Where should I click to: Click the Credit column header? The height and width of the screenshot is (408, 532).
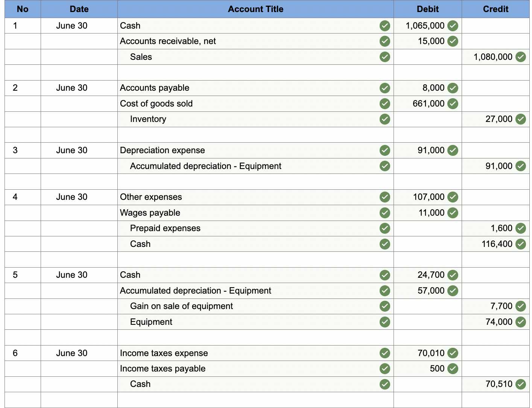click(x=495, y=9)
